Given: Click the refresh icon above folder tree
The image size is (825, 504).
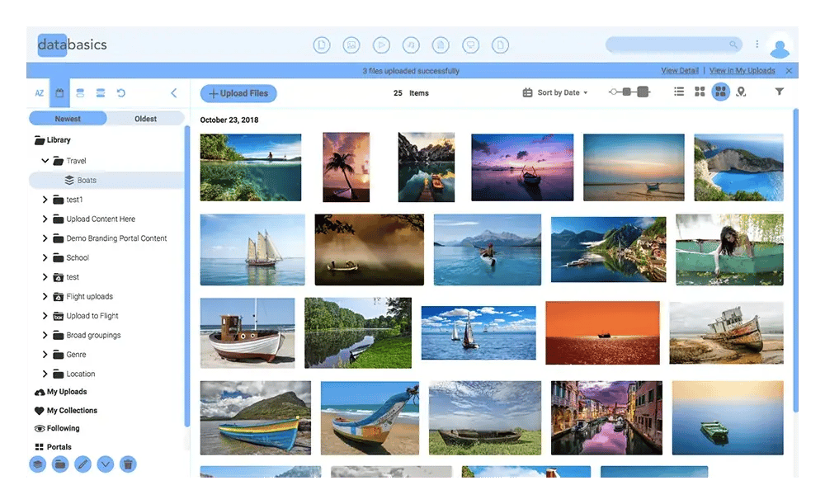Looking at the screenshot, I should [x=121, y=93].
